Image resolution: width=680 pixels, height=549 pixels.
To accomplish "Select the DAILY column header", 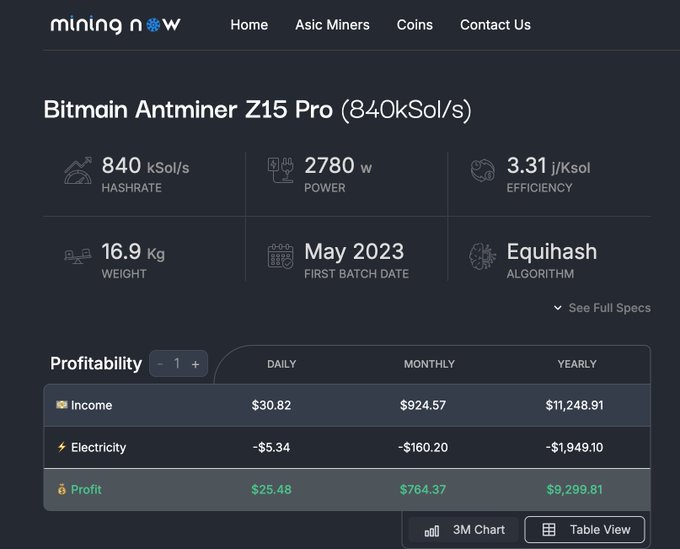I will point(281,364).
